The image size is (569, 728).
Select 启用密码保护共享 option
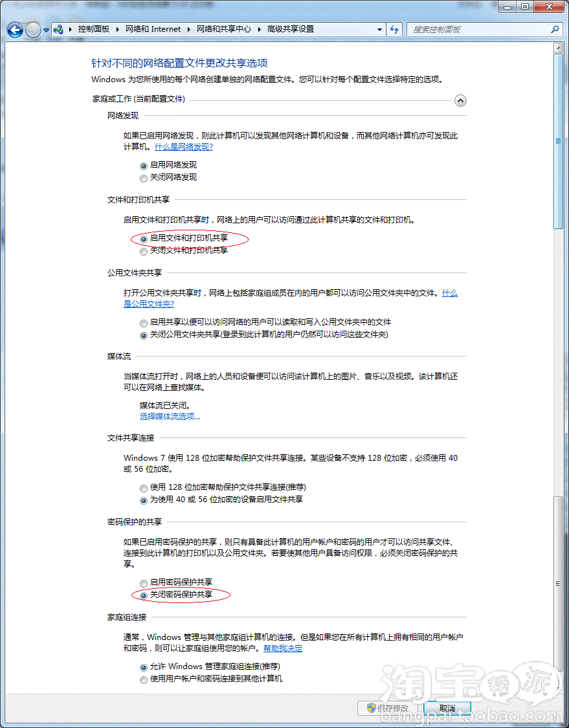143,583
